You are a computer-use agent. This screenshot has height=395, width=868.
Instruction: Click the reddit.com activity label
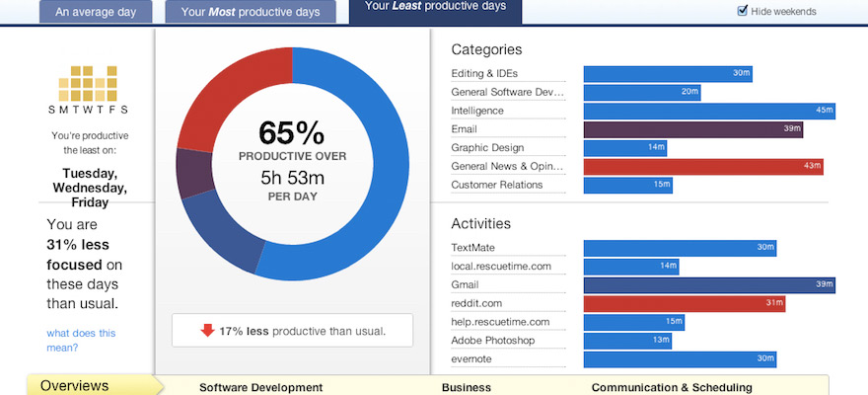[477, 303]
